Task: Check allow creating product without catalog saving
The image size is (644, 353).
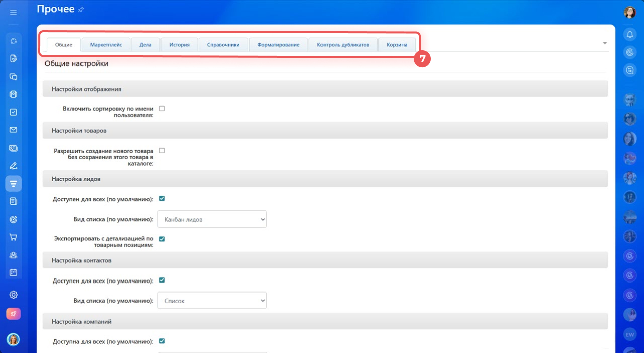Action: click(162, 150)
